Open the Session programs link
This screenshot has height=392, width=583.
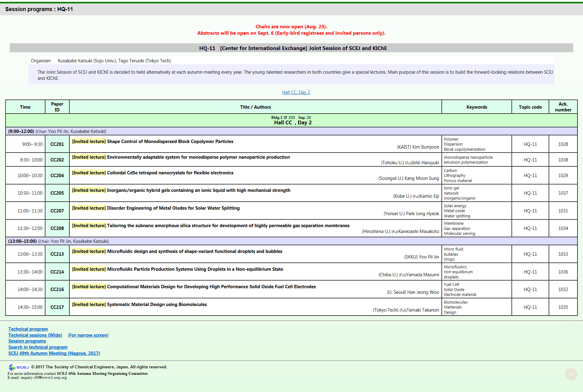coord(27,341)
